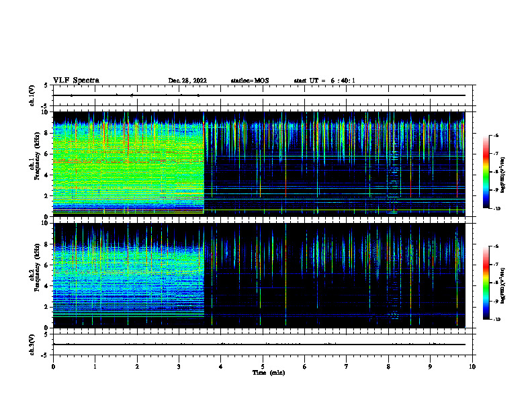Click the "ch.3(V)" waveform axis label

point(32,345)
